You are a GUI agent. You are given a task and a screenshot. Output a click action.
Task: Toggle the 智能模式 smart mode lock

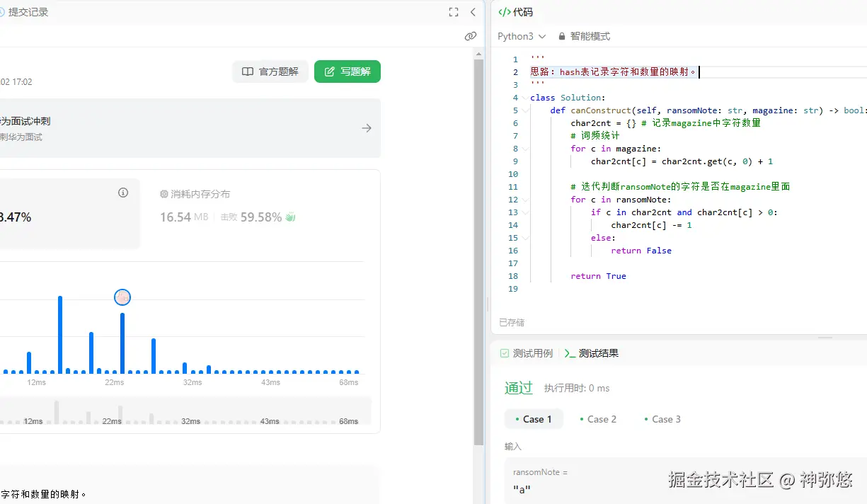point(584,36)
